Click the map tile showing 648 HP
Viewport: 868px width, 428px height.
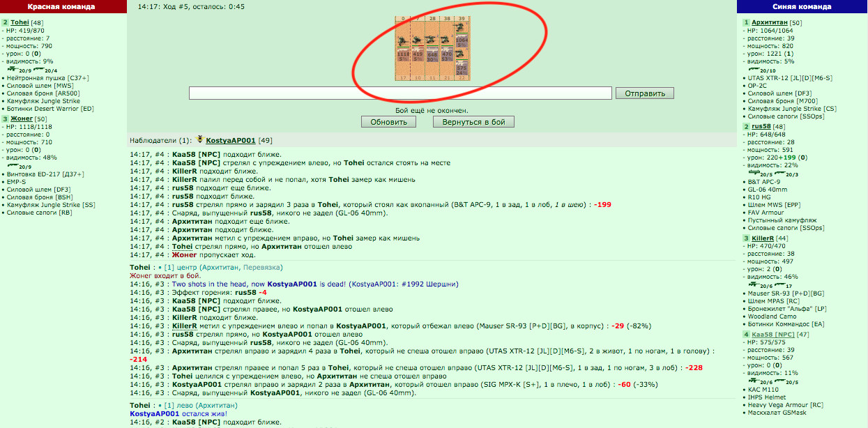[x=432, y=54]
